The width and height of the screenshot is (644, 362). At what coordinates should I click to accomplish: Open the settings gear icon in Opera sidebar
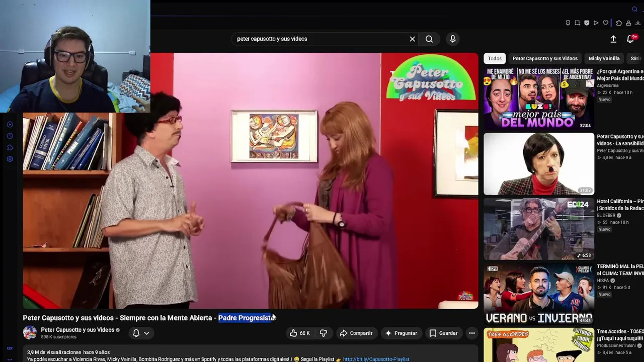(x=10, y=159)
